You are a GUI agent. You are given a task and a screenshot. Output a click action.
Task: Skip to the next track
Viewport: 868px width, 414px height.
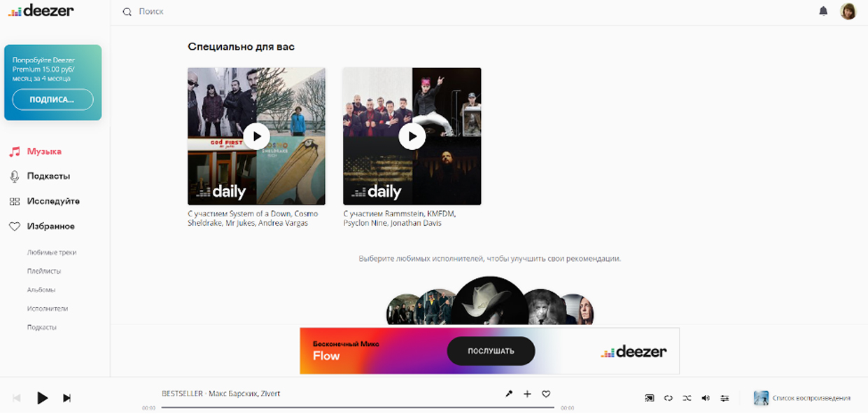pos(67,398)
